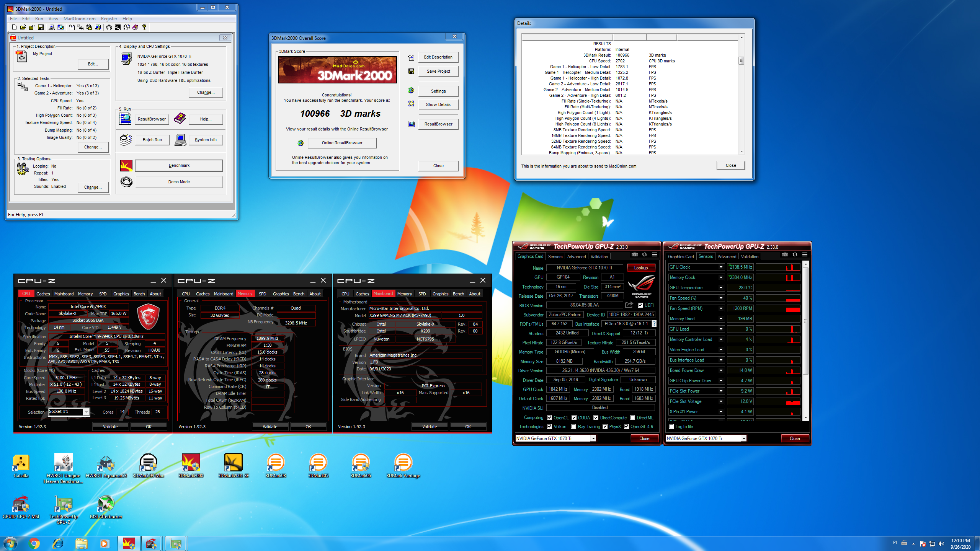This screenshot has height=551, width=980.
Task: Click the camera icon in GPU-Z Sensors window
Action: (x=785, y=254)
